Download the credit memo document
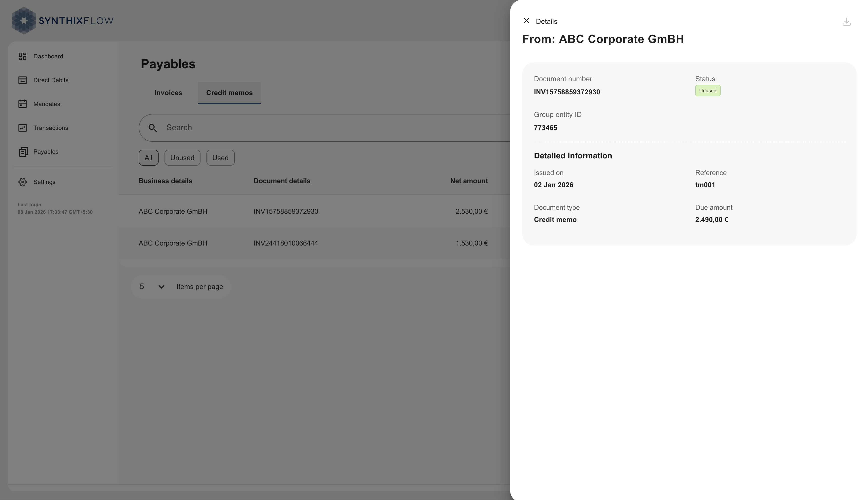This screenshot has width=868, height=500. coord(846,22)
